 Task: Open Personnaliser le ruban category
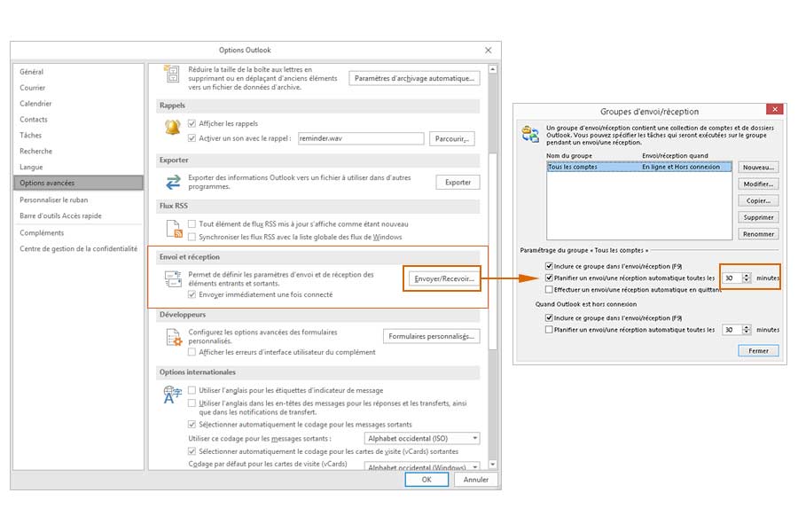coord(78,199)
